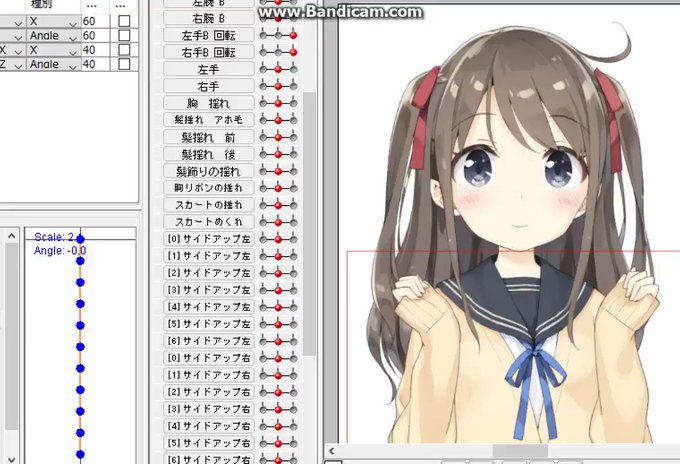The image size is (680, 464).
Task: Select the 髪揺れ アホ毛 parameter
Action: (209, 120)
